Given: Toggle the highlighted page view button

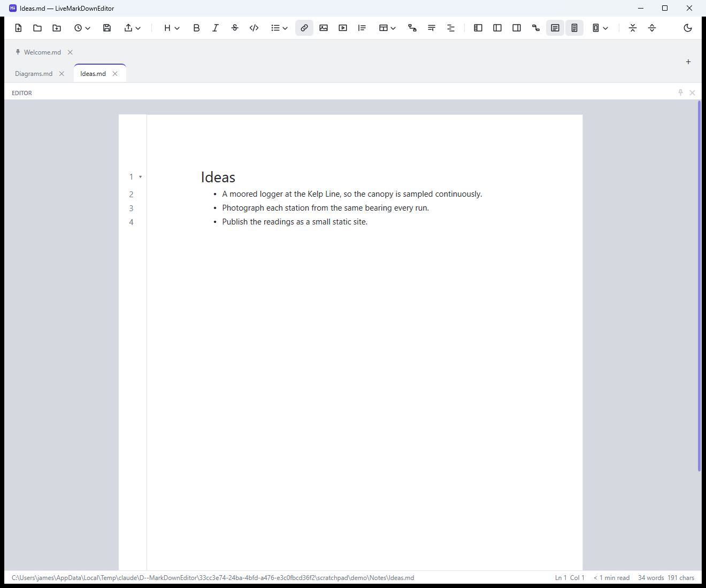Looking at the screenshot, I should [x=574, y=28].
